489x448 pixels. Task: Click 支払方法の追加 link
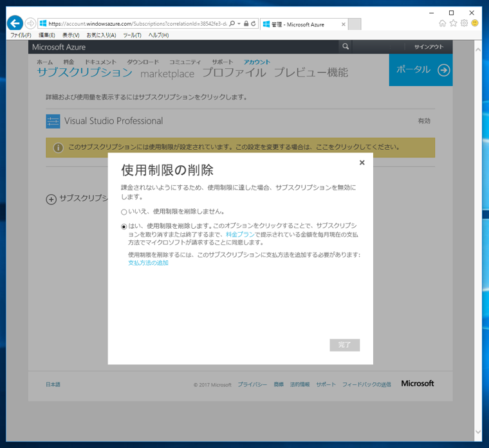(x=148, y=263)
